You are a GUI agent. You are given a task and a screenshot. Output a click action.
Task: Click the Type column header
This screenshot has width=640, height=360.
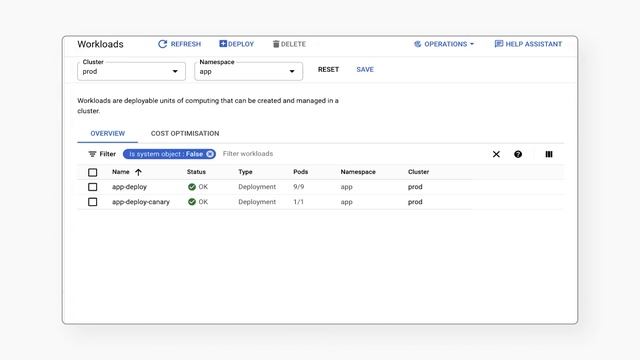coord(245,172)
